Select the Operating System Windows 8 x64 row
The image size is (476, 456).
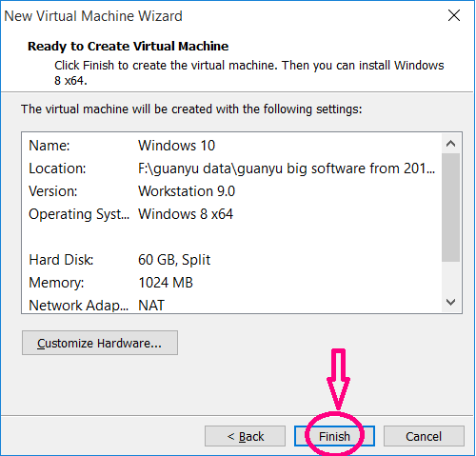click(231, 214)
